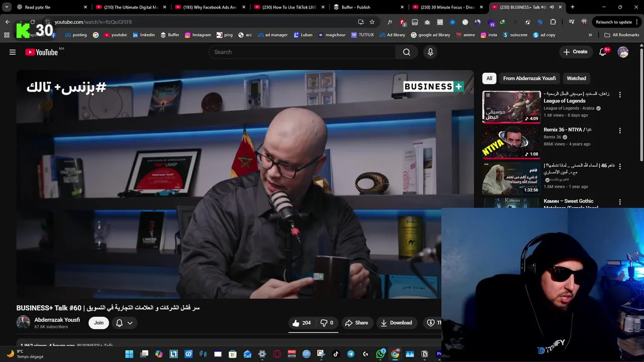Open the youtube bookmark
Viewport: 644px width, 362px height.
[x=115, y=35]
